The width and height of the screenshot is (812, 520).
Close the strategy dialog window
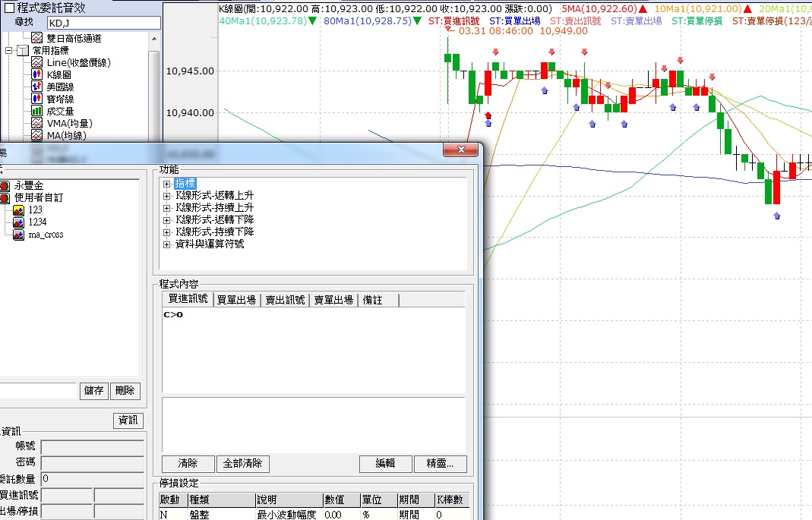click(x=461, y=150)
